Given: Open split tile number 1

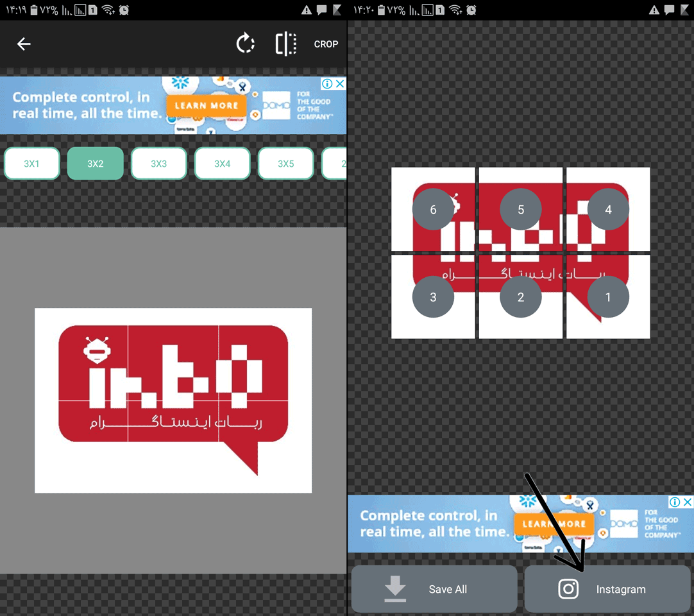Looking at the screenshot, I should pos(608,296).
